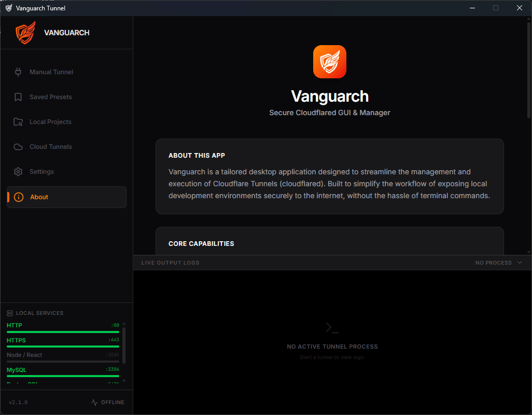Open the Manual Tunnel page
Image resolution: width=532 pixels, height=415 pixels.
point(66,72)
